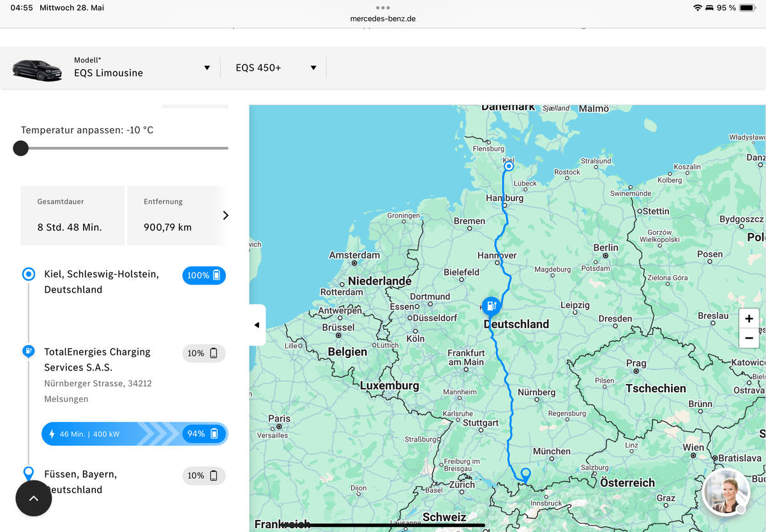The width and height of the screenshot is (766, 532).
Task: Click the 94% charged battery badge
Action: click(x=204, y=434)
